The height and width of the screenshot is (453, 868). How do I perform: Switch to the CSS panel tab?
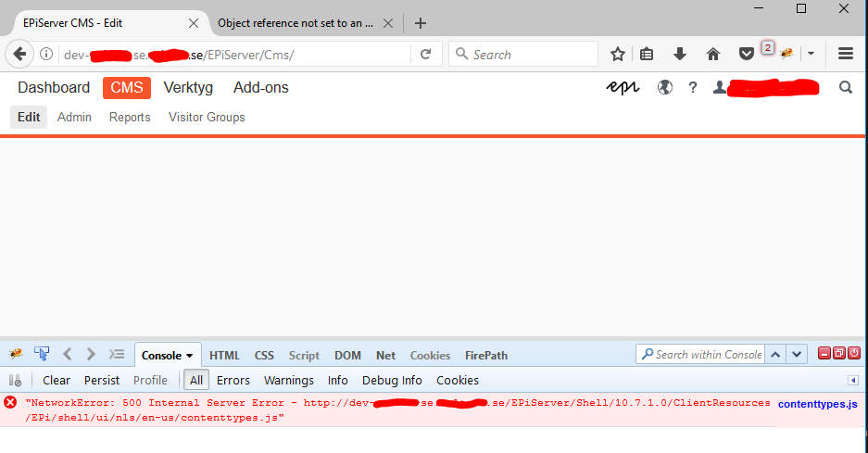click(x=264, y=356)
